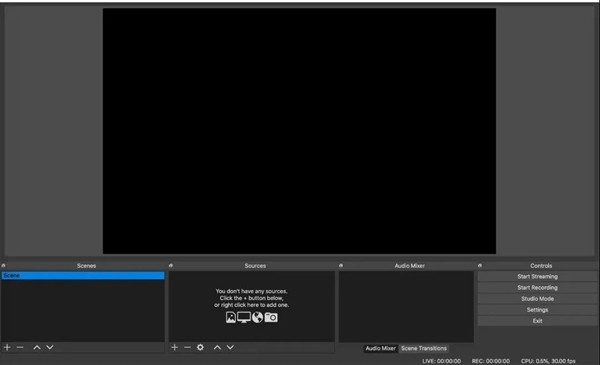
Task: Remove selected scene with minus icon
Action: point(20,347)
